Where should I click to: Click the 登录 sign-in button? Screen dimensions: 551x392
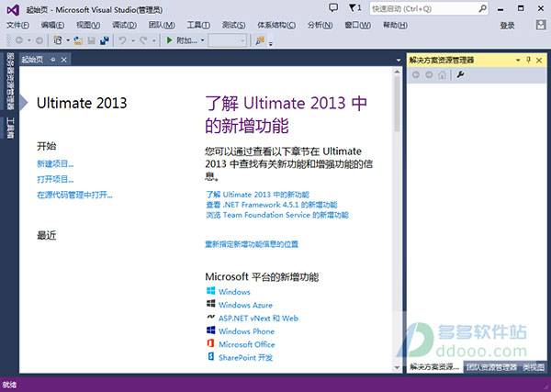point(507,26)
